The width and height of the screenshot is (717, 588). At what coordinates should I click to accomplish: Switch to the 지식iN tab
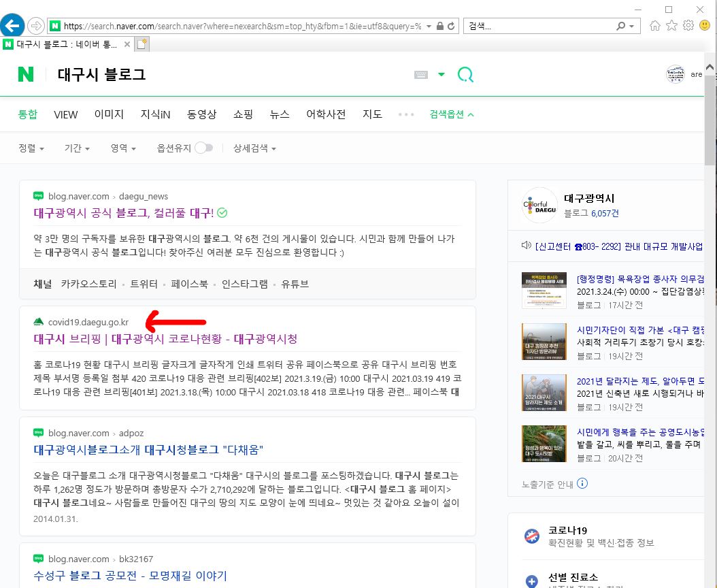pyautogui.click(x=156, y=114)
